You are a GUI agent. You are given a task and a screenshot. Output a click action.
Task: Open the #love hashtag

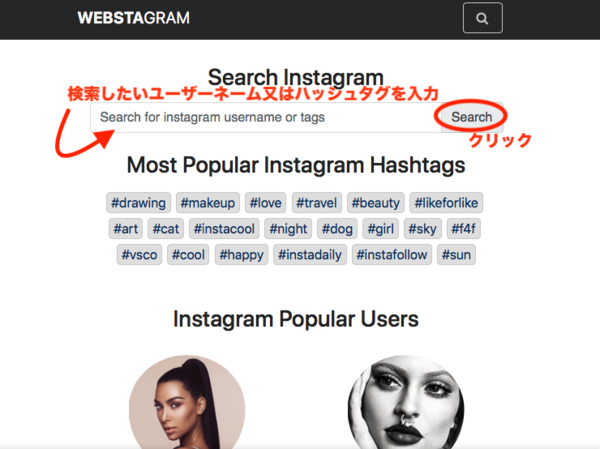click(266, 202)
